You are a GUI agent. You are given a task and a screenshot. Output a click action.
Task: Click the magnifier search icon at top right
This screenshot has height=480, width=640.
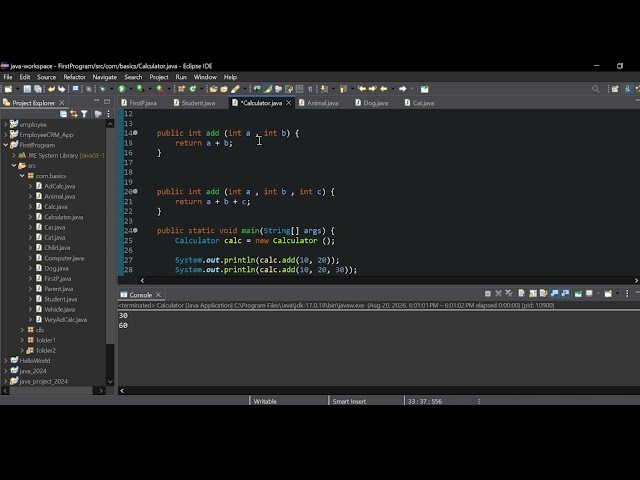[x=596, y=89]
